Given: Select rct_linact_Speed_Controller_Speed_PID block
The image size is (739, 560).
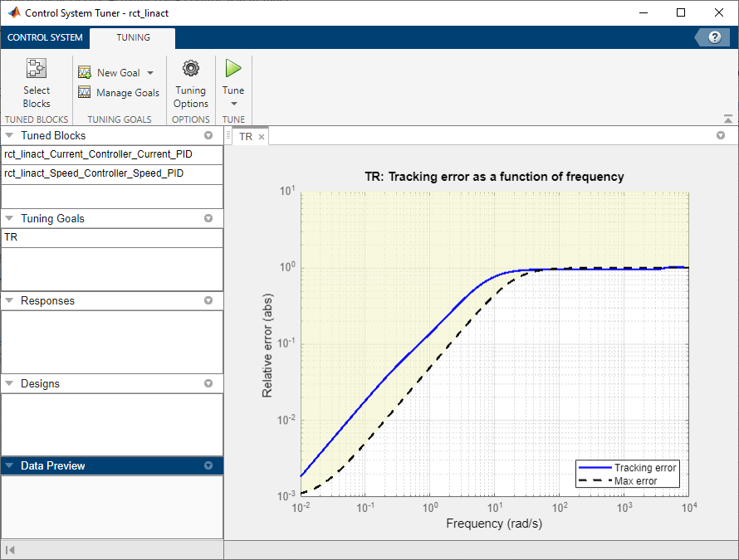Looking at the screenshot, I should 93,173.
